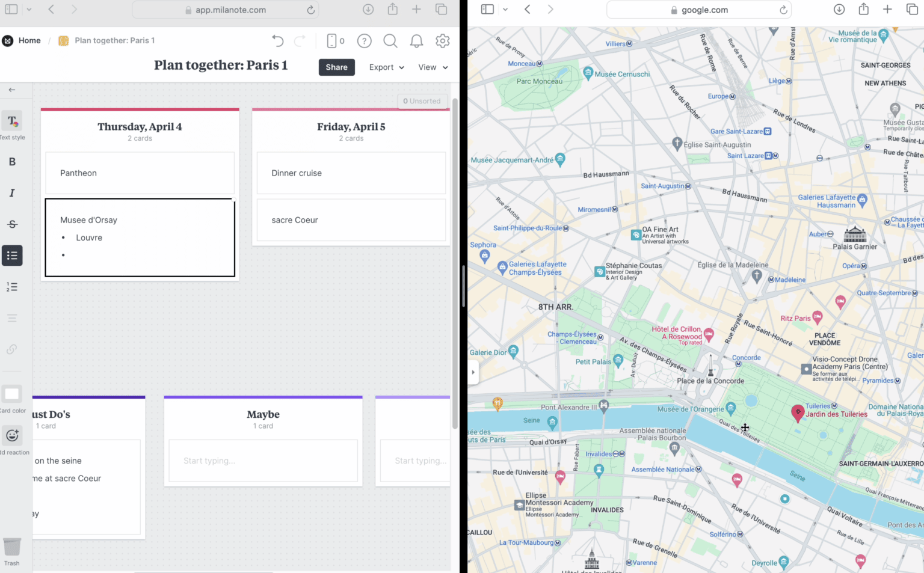The width and height of the screenshot is (924, 573).
Task: Click Musée de l'Orangerie map marker
Action: click(x=730, y=409)
